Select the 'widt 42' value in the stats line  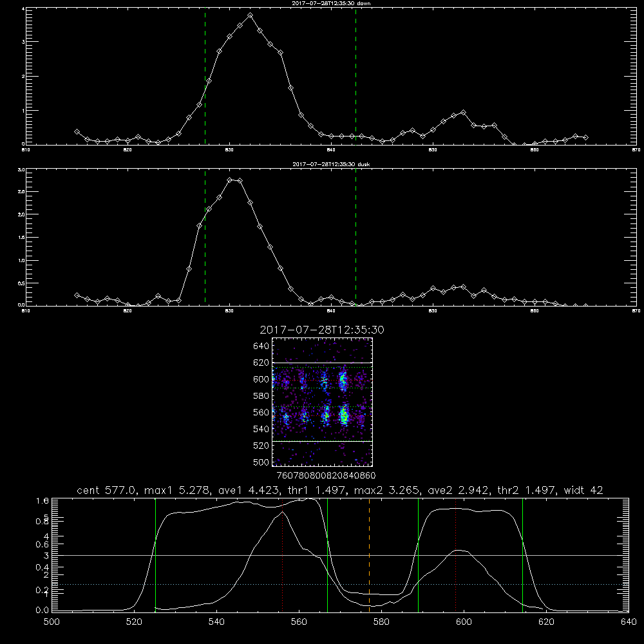[x=583, y=490]
